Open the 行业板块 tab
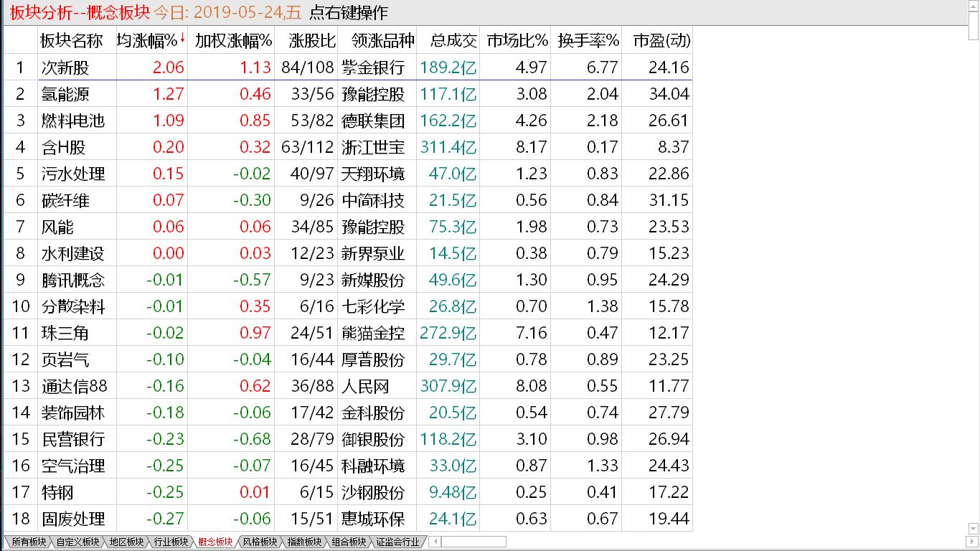 [171, 542]
